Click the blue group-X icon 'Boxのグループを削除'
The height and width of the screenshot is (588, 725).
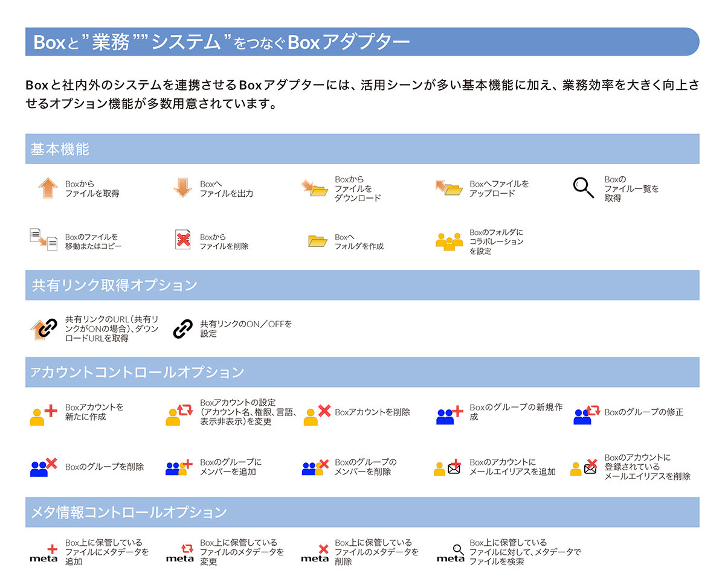[x=43, y=467]
